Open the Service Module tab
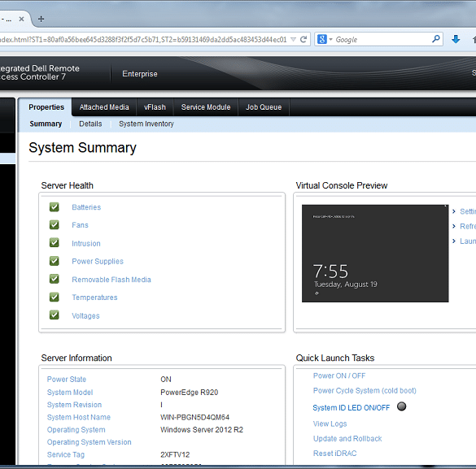Image resolution: width=476 pixels, height=469 pixels. click(206, 107)
